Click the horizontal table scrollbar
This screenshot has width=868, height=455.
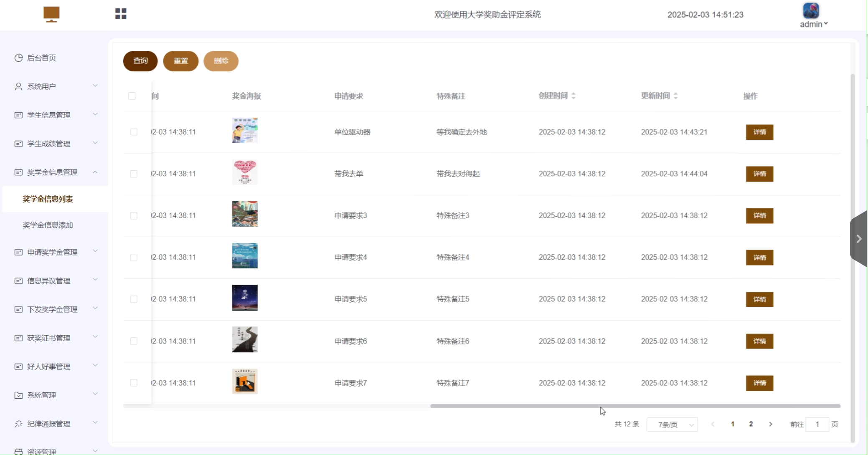(635, 406)
